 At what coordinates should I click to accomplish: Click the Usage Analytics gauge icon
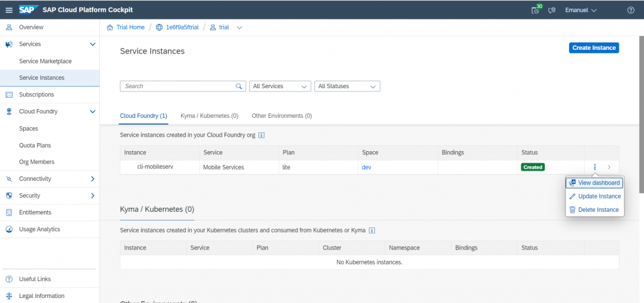pos(9,229)
